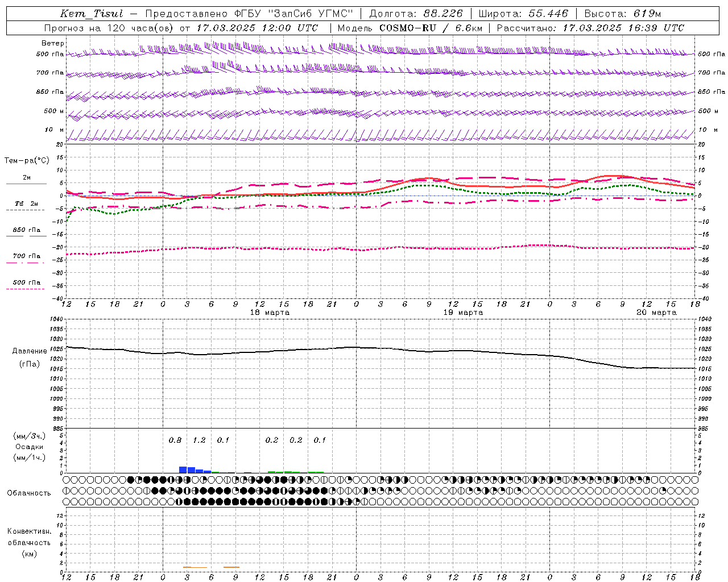Click the "Тем-ра(°C)" temperature panel label
The width and height of the screenshot is (728, 582).
[x=27, y=161]
